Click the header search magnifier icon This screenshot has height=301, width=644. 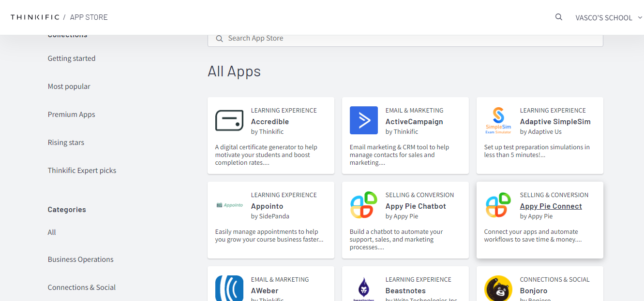pos(559,17)
